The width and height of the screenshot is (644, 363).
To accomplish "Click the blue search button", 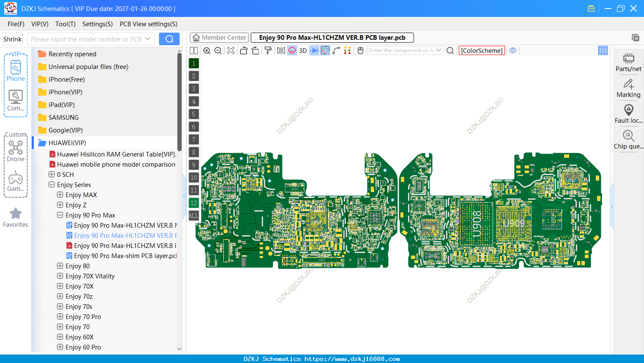I will [169, 39].
